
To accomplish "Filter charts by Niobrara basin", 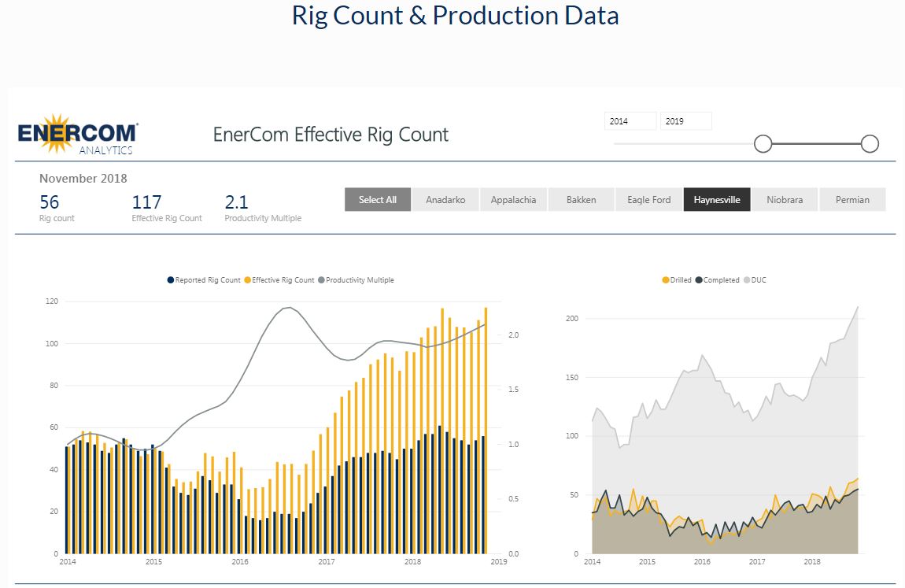I will 785,200.
